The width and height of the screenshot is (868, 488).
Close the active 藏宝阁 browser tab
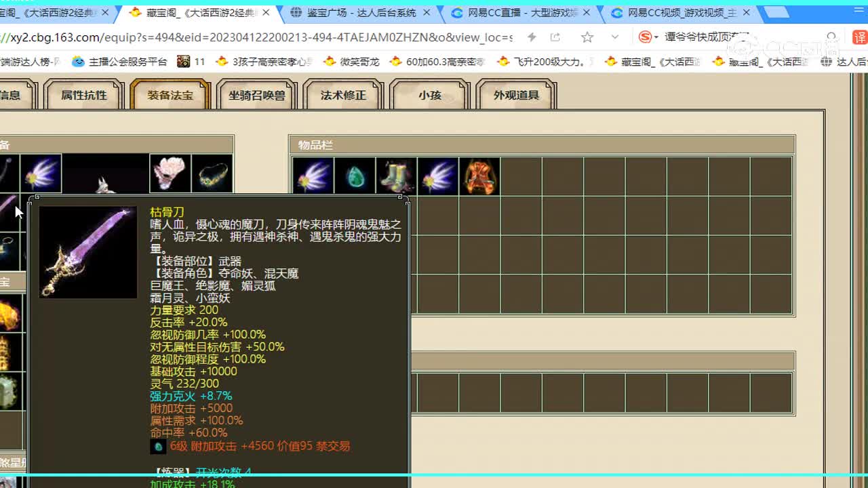click(x=266, y=13)
